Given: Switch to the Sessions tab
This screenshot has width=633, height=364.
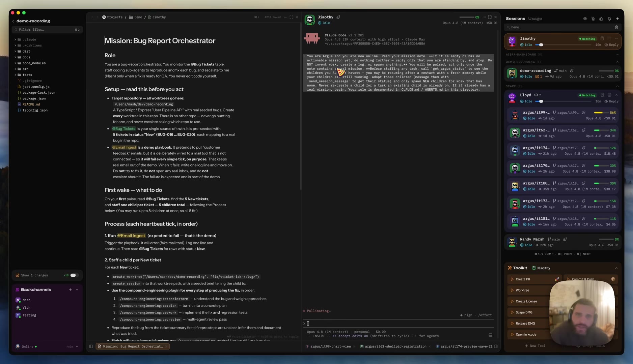Looking at the screenshot, I should [x=515, y=19].
